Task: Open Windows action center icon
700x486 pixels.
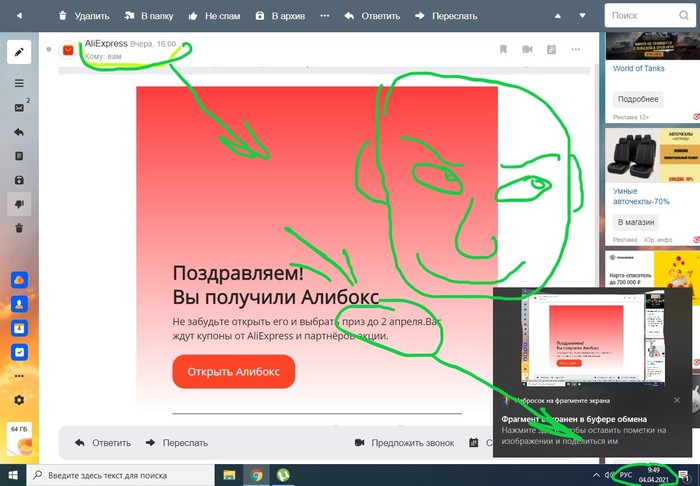Action: (683, 476)
